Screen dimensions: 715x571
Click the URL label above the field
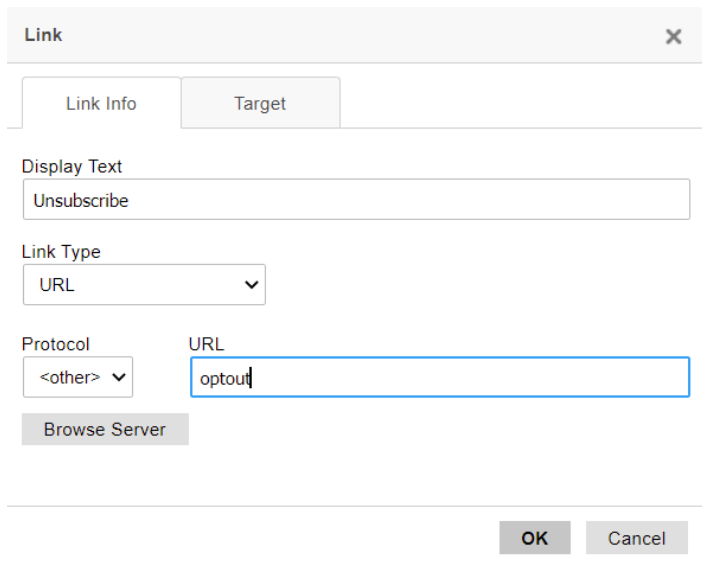(x=206, y=344)
